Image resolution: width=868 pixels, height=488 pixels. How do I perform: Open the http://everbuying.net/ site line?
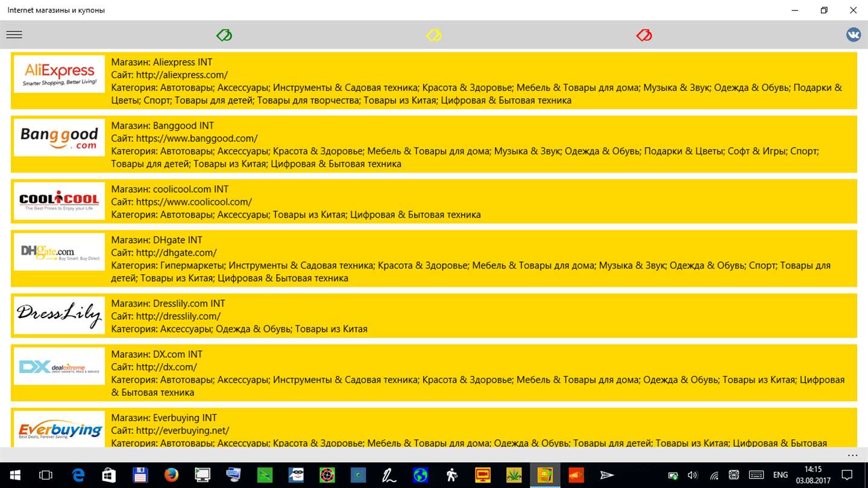coord(170,430)
